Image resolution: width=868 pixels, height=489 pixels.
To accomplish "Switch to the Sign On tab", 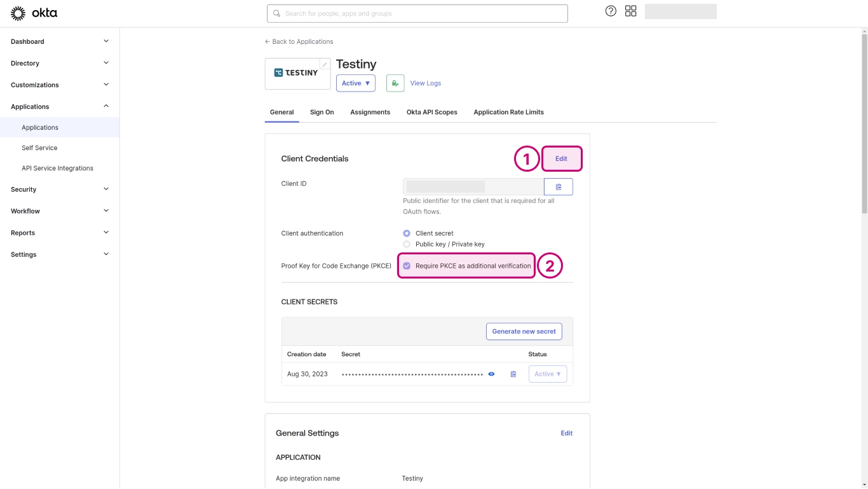I will [322, 112].
